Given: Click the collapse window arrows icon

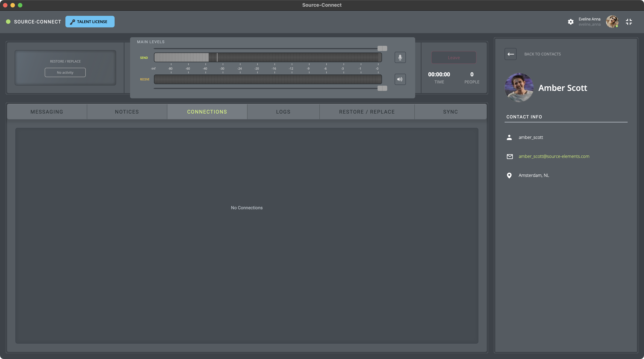Looking at the screenshot, I should [x=629, y=22].
